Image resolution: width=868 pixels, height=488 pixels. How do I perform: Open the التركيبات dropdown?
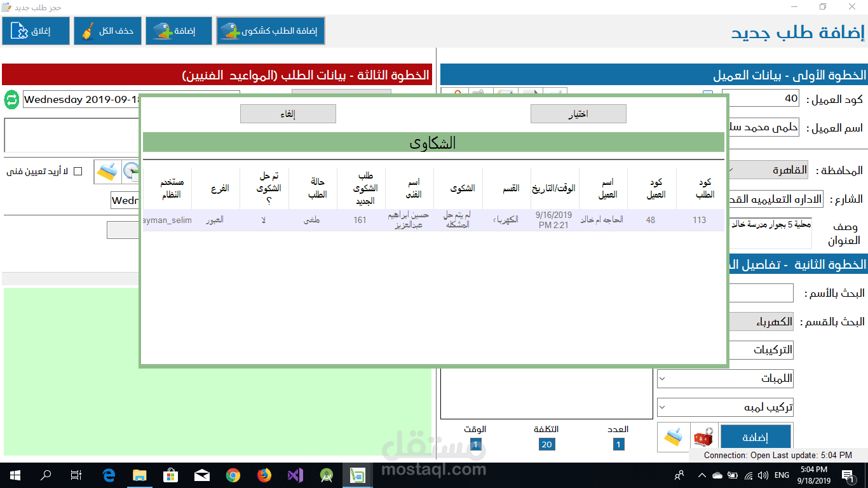(x=760, y=350)
